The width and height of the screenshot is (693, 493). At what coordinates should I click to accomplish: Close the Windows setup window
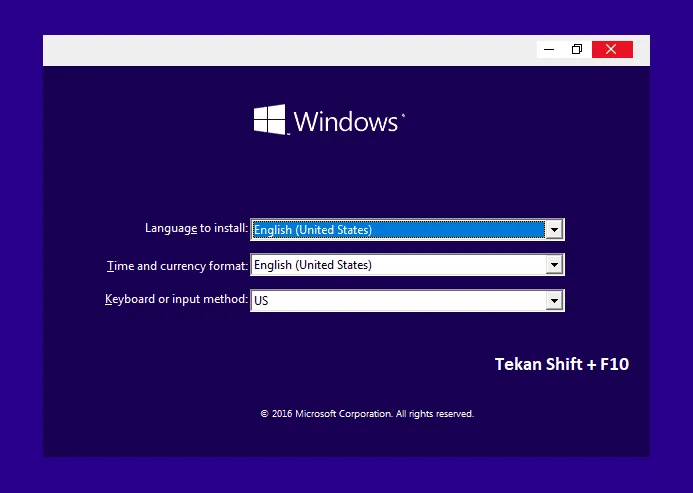pyautogui.click(x=612, y=49)
